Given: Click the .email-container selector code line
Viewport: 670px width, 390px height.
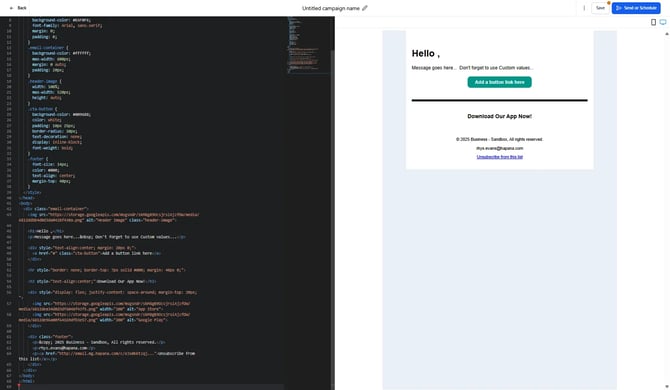Looking at the screenshot, I should [x=48, y=47].
